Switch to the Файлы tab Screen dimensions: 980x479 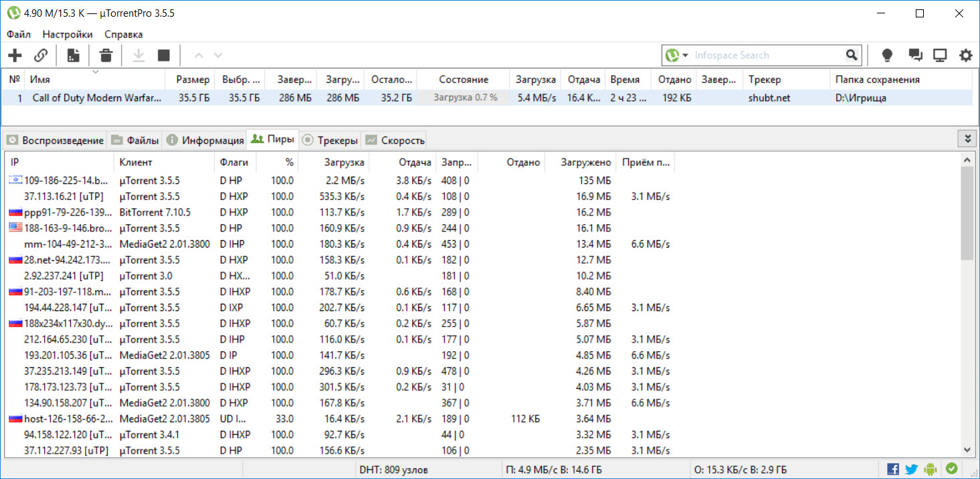(135, 140)
